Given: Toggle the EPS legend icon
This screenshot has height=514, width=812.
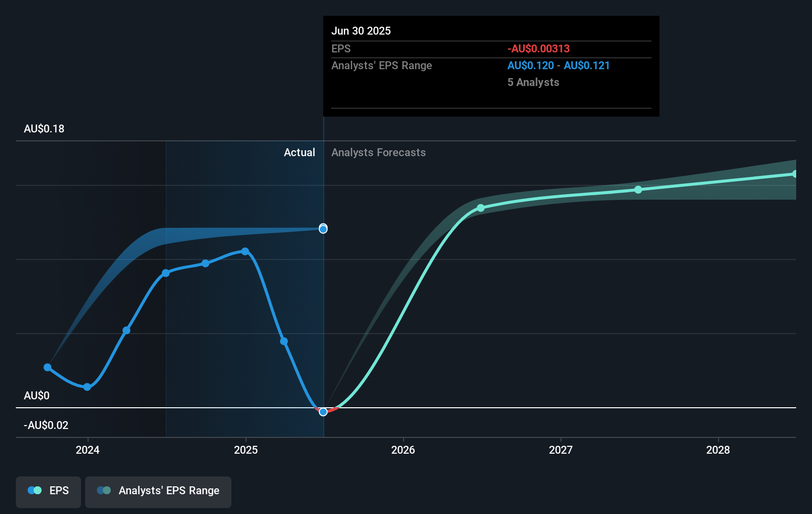Looking at the screenshot, I should coord(34,490).
